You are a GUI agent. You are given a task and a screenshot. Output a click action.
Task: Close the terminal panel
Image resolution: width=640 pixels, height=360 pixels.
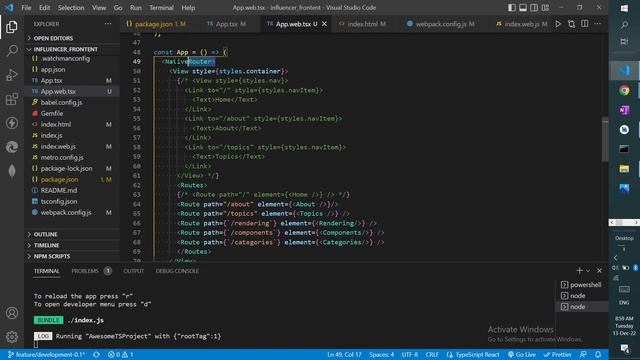[599, 271]
